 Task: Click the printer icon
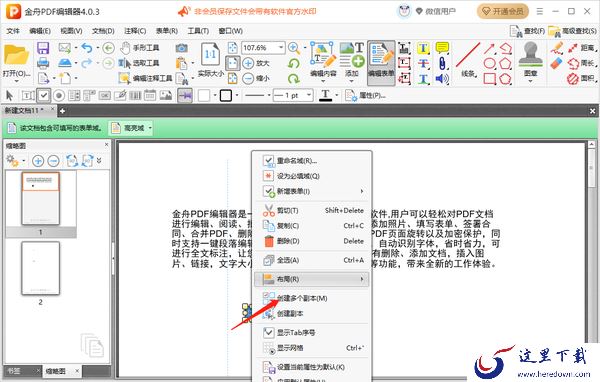click(x=43, y=63)
